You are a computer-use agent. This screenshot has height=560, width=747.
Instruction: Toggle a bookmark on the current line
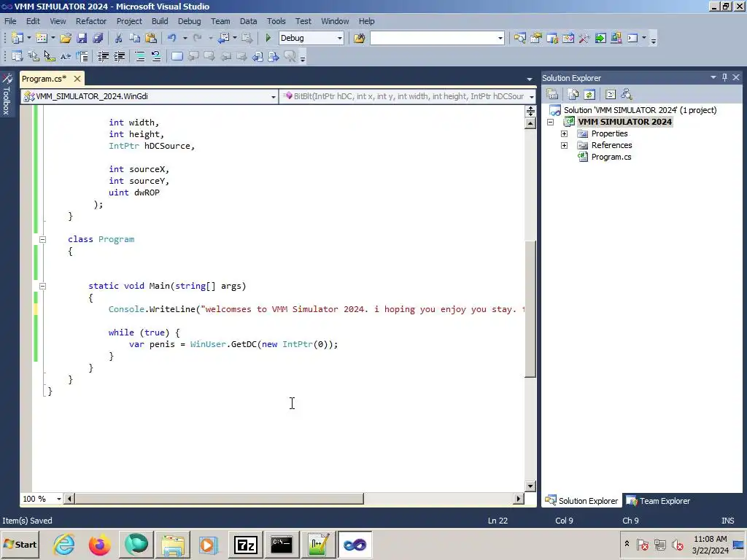tap(177, 57)
